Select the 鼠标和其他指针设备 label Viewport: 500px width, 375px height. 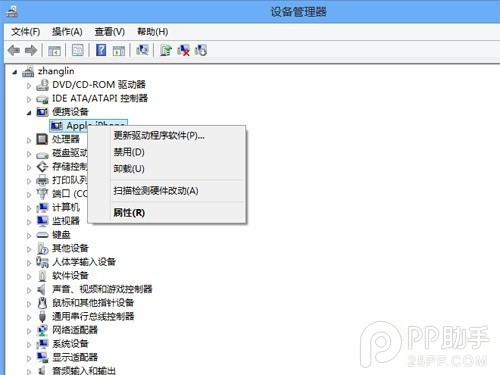(x=93, y=303)
